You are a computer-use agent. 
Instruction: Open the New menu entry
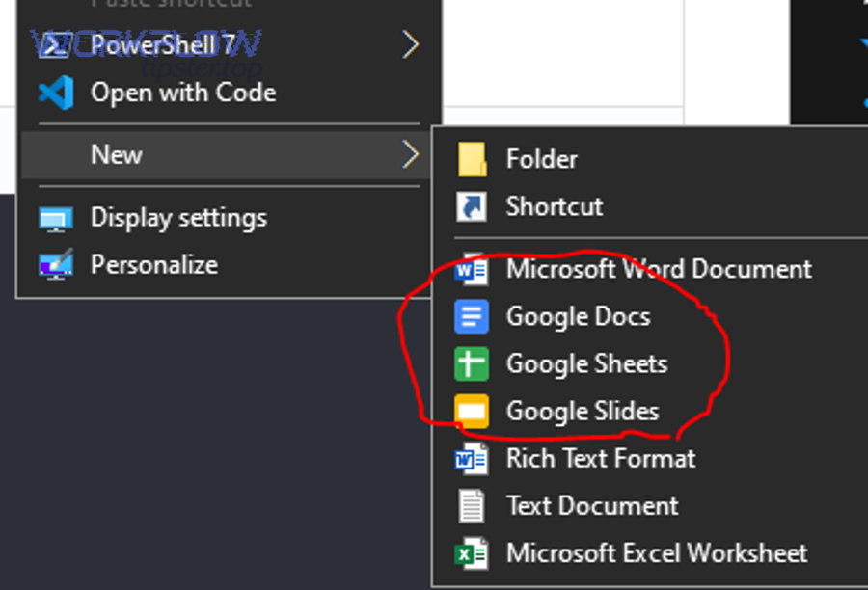117,154
